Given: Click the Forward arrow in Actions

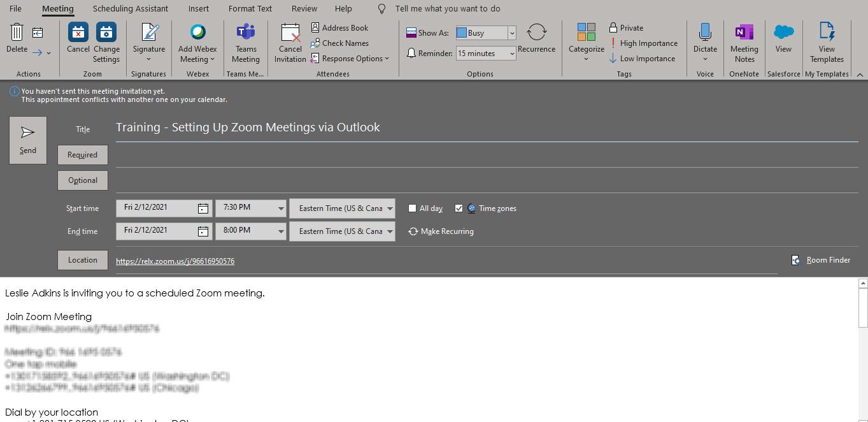Looking at the screenshot, I should click(38, 52).
